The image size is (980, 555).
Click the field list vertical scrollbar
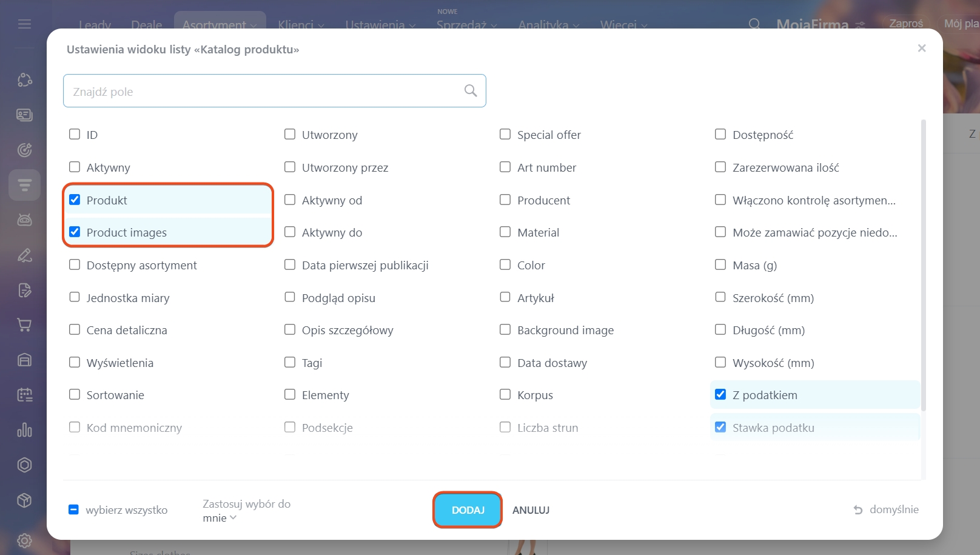pos(924,266)
